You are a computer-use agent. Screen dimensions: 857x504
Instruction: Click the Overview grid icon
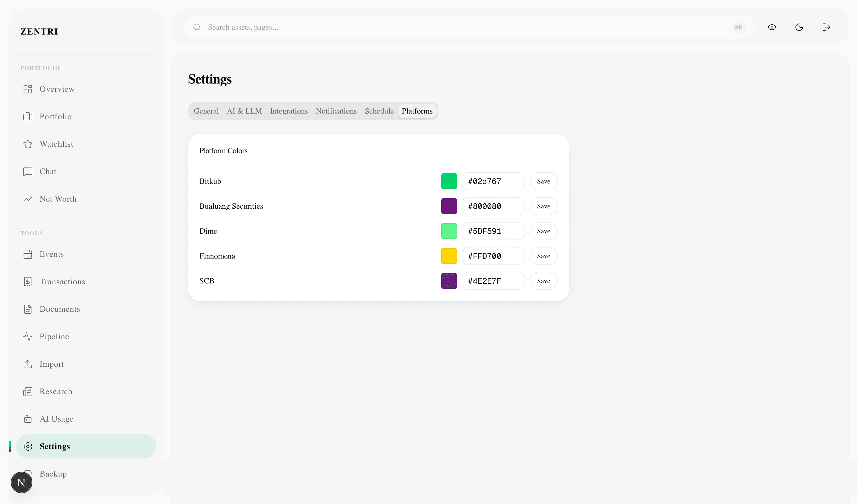(27, 89)
